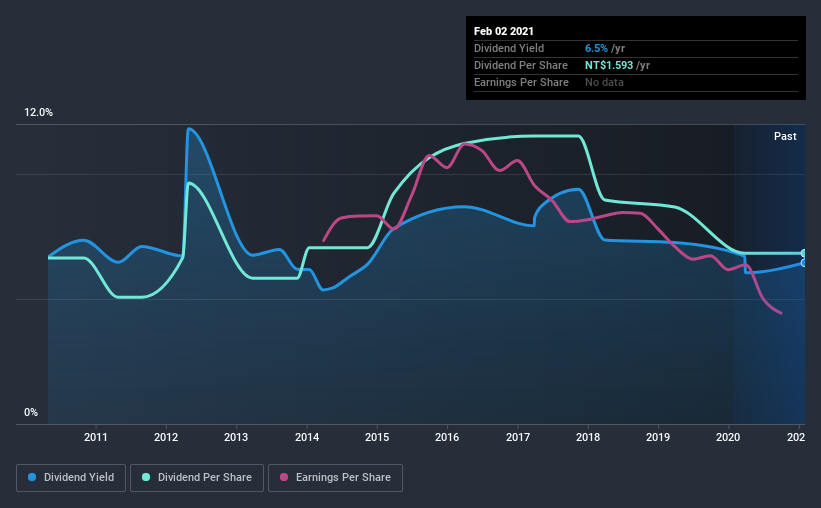This screenshot has width=821, height=508.
Task: Click the teal Dividend Per Share legend dot
Action: [146, 477]
